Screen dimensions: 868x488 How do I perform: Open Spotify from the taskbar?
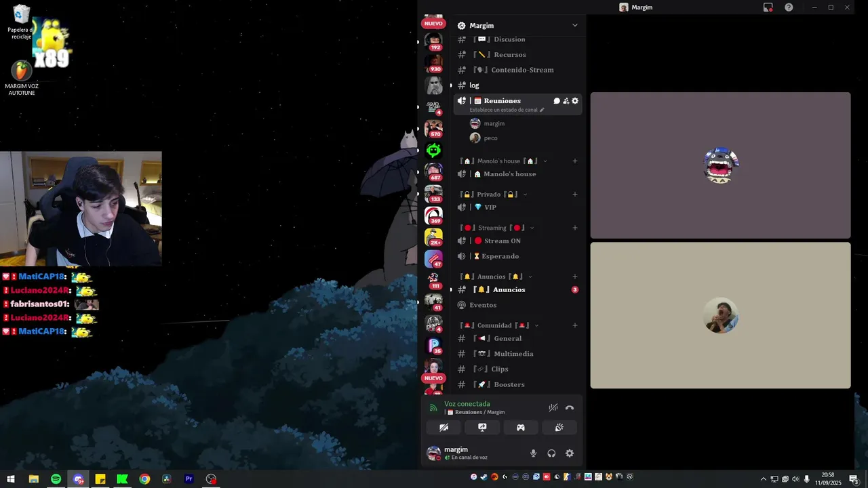(56, 479)
